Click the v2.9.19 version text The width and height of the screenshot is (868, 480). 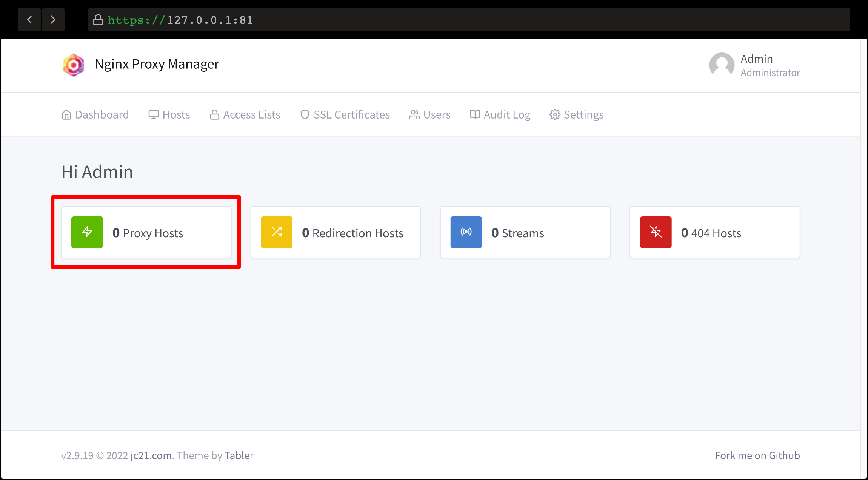click(77, 455)
